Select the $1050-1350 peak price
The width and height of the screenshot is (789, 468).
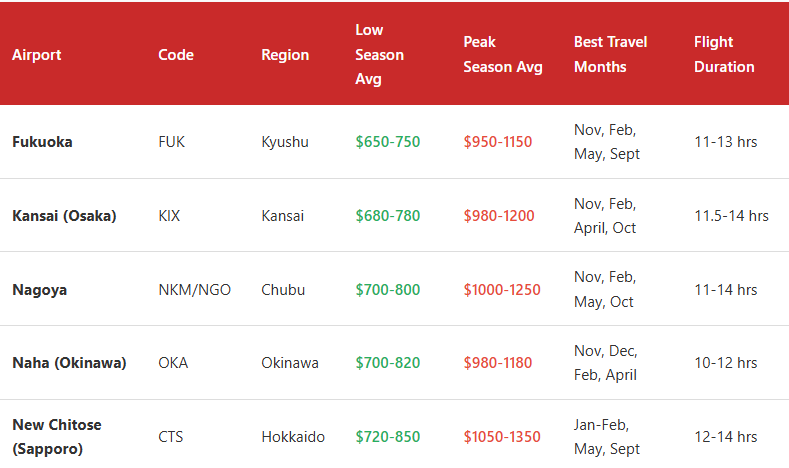tap(501, 437)
